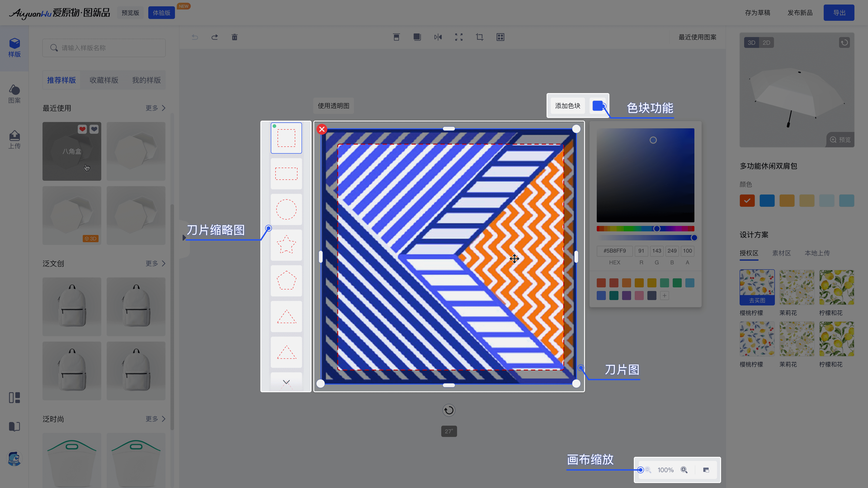868x488 pixels.
Task: Click the undo arrow icon
Action: click(195, 37)
